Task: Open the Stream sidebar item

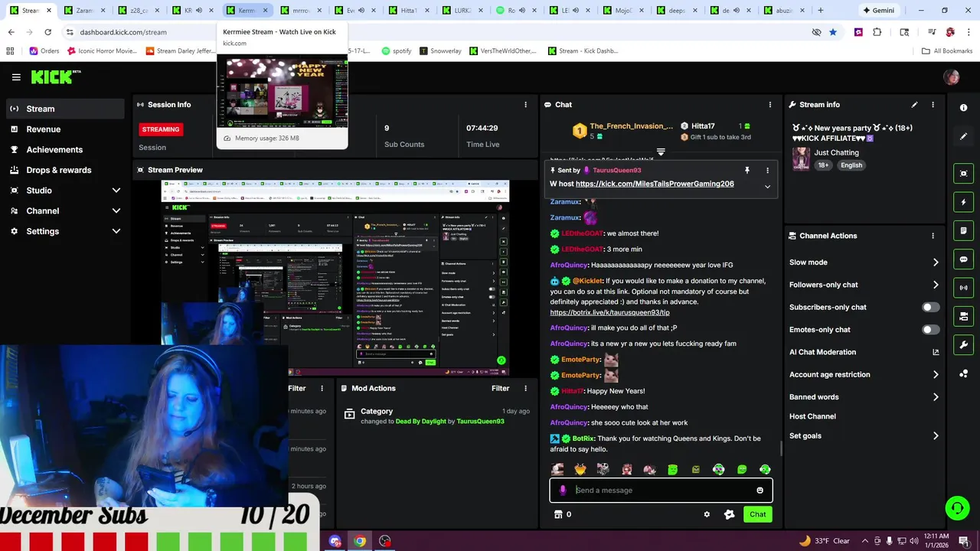Action: coord(65,109)
